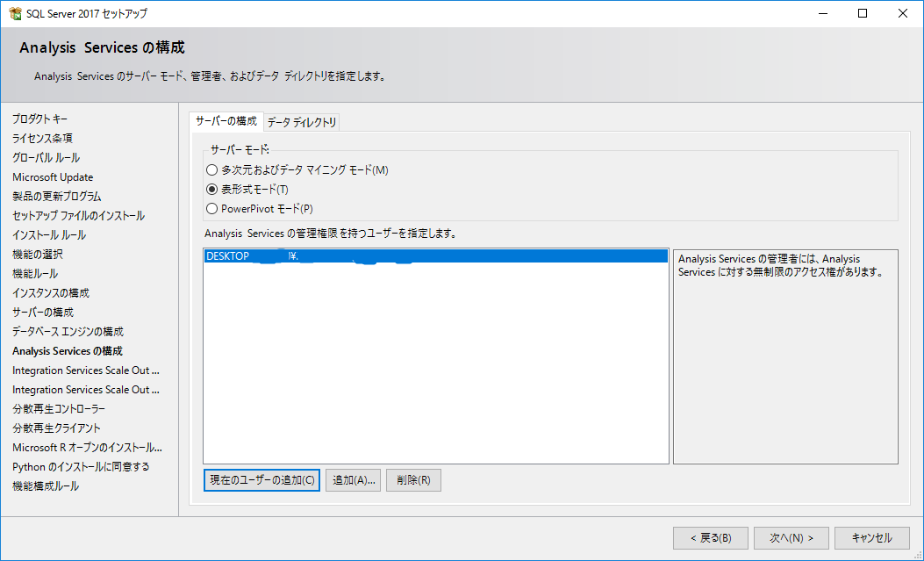Switch to the サーバーの構成 tab
This screenshot has width=924, height=561.
[226, 121]
